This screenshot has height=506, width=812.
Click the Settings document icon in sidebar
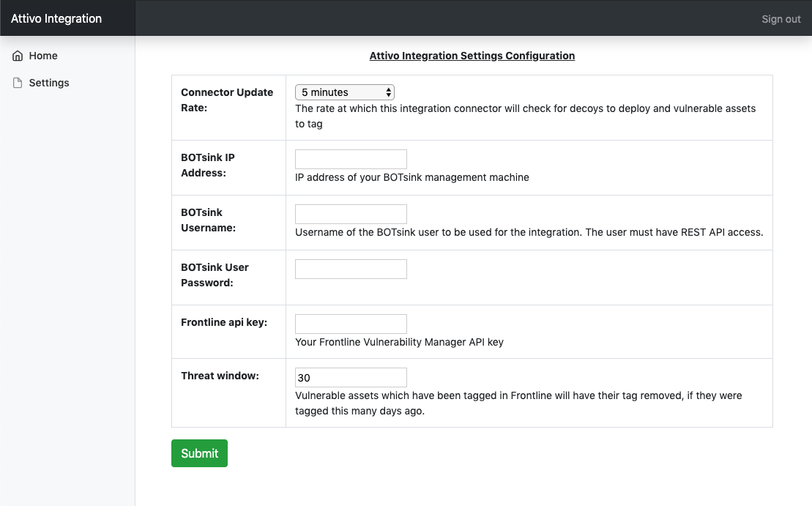click(18, 83)
